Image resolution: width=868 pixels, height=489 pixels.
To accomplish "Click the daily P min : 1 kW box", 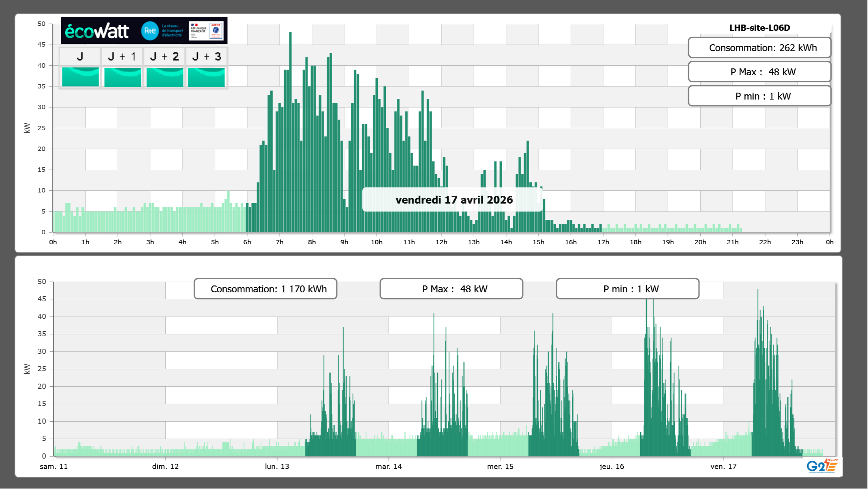I will tap(759, 96).
